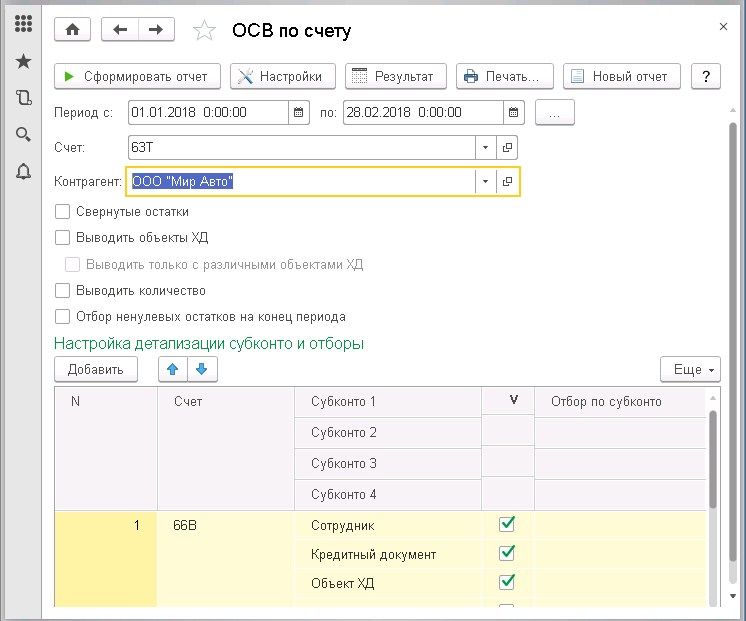Open Search magnifier in left sidebar
Screen dimensions: 746x621
point(23,134)
